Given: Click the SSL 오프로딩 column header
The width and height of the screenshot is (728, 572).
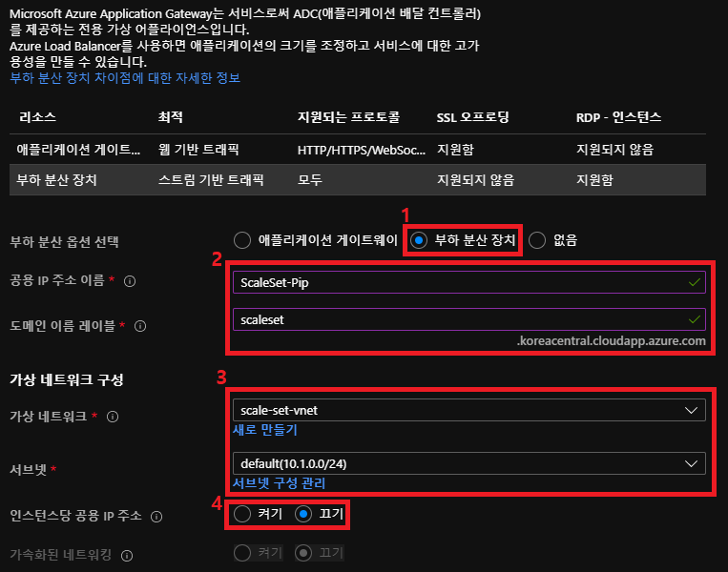Looking at the screenshot, I should [x=472, y=117].
